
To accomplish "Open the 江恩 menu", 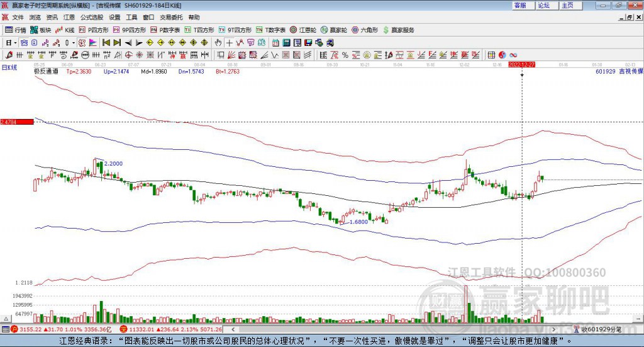I will (69, 18).
